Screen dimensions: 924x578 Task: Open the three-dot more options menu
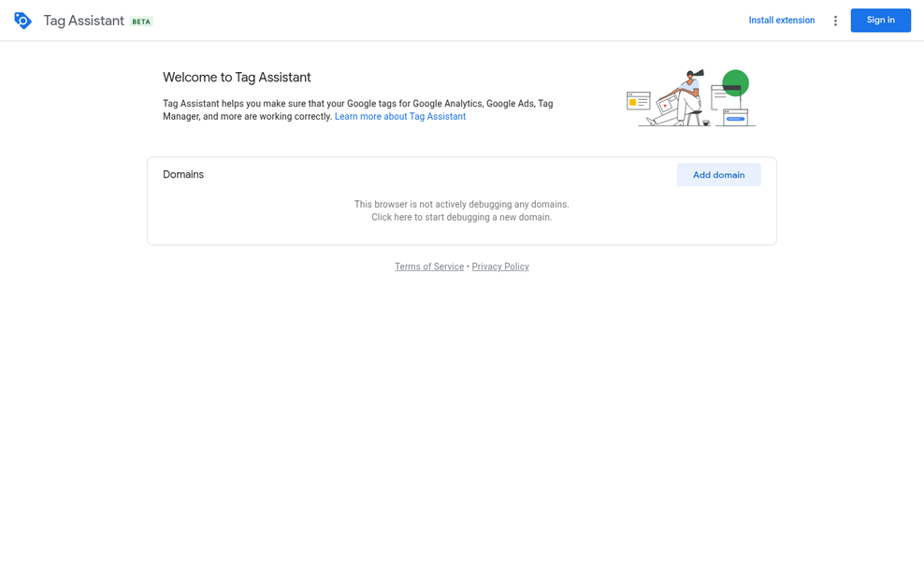(835, 21)
